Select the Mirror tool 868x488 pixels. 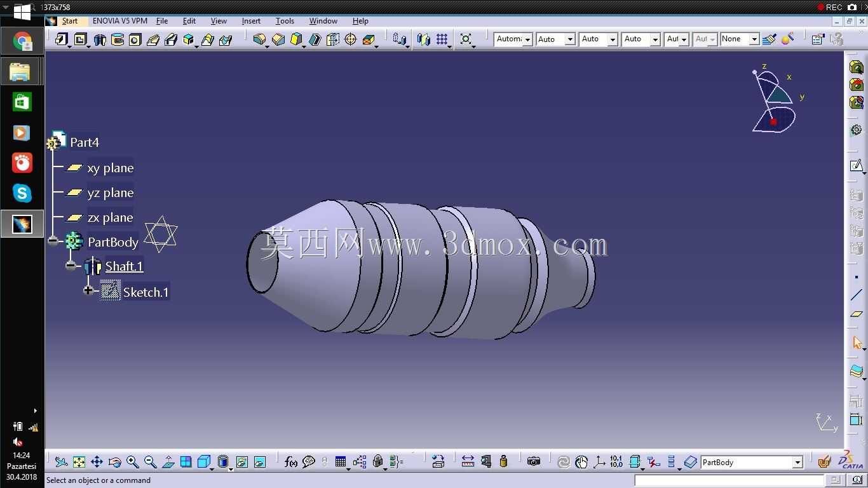pos(424,39)
